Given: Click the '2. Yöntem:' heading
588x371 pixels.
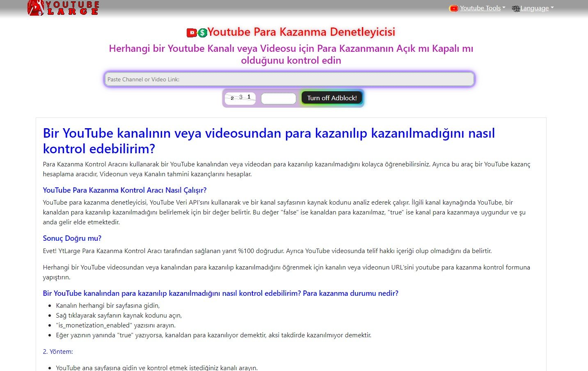Looking at the screenshot, I should coord(58,352).
